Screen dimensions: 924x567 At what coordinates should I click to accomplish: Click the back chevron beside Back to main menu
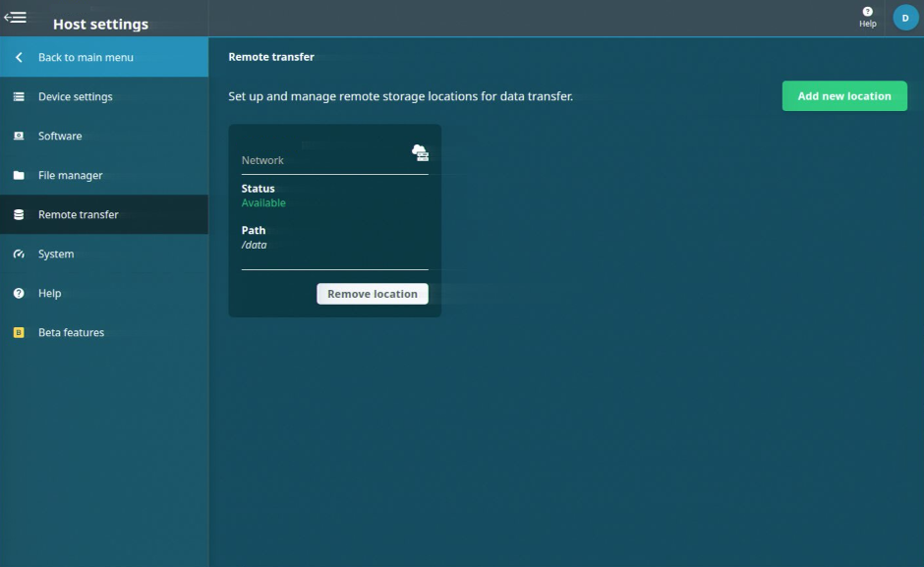point(18,57)
